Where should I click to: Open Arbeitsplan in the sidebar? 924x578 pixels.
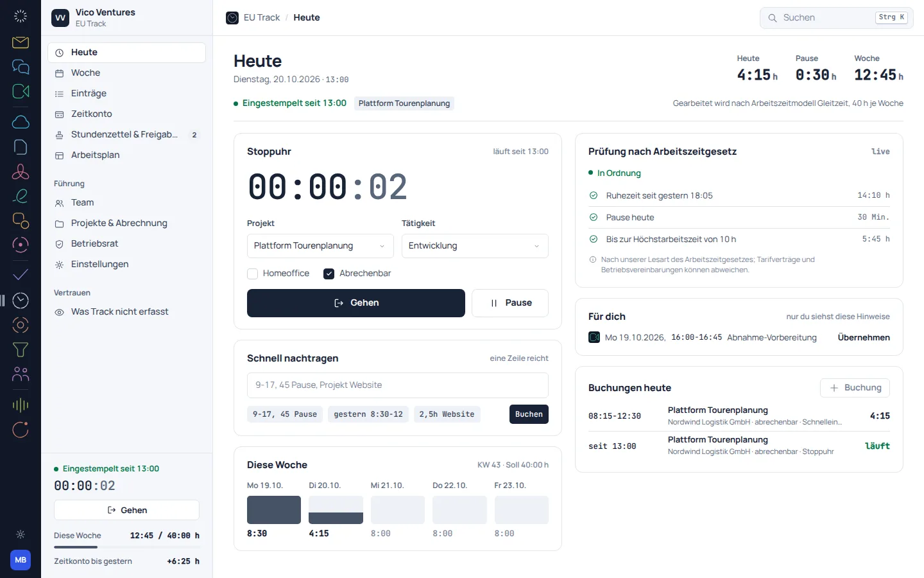click(126, 155)
